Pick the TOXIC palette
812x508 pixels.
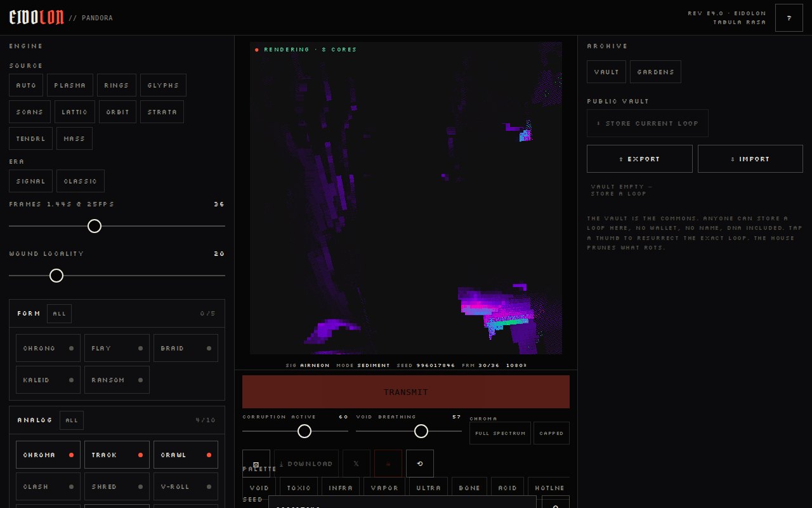click(299, 488)
